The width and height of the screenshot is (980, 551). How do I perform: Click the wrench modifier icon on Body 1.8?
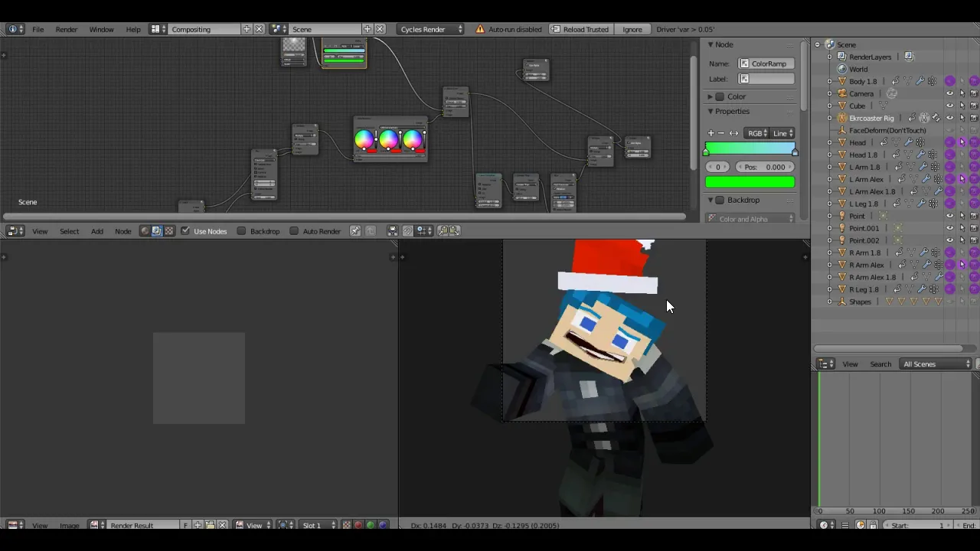tap(920, 81)
